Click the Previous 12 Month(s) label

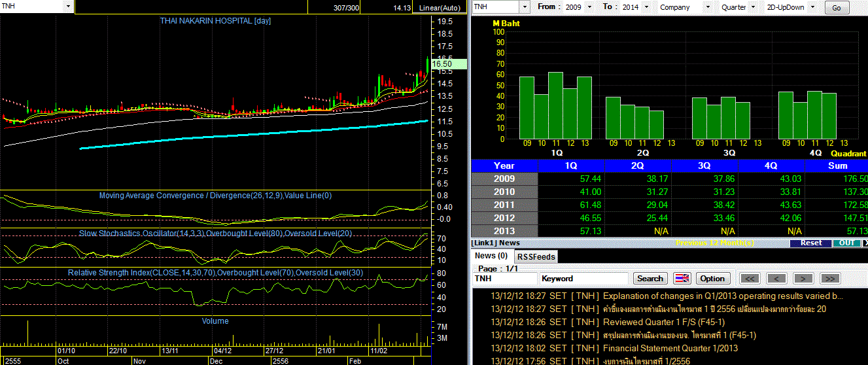click(715, 243)
